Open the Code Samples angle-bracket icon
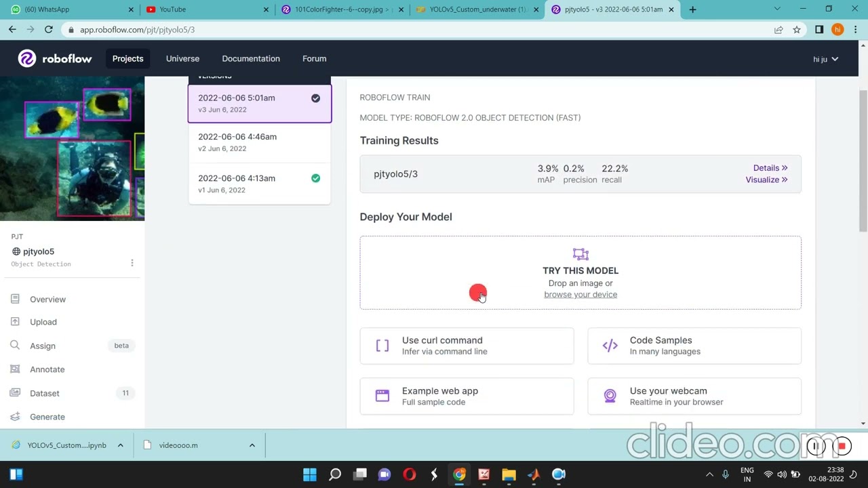 pyautogui.click(x=610, y=346)
